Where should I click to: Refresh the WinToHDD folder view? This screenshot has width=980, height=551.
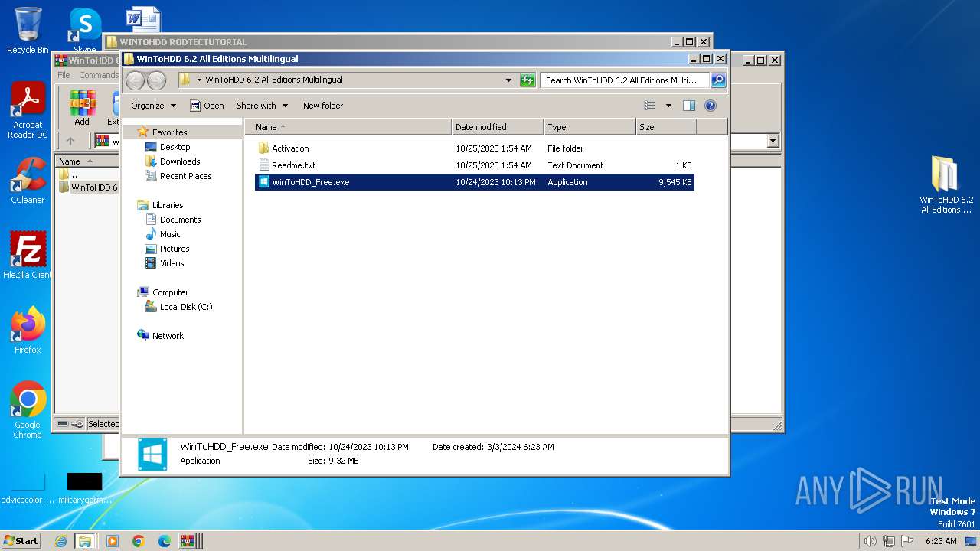coord(528,80)
